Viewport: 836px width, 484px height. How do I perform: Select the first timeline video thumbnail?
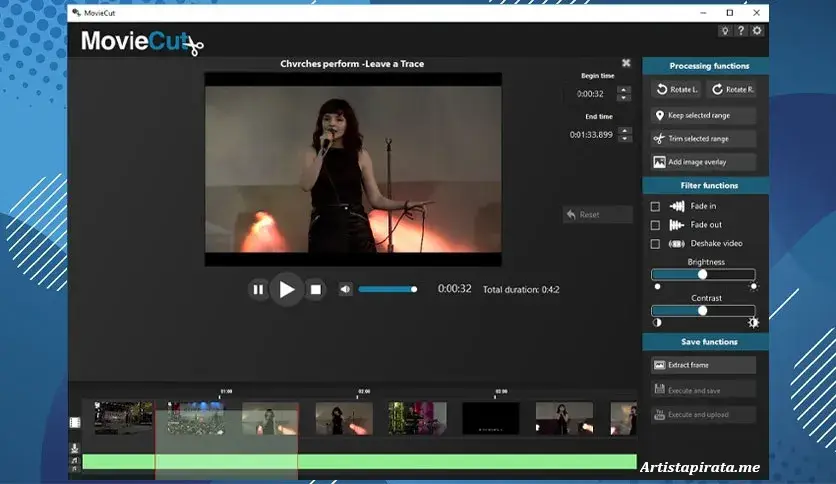(x=123, y=418)
